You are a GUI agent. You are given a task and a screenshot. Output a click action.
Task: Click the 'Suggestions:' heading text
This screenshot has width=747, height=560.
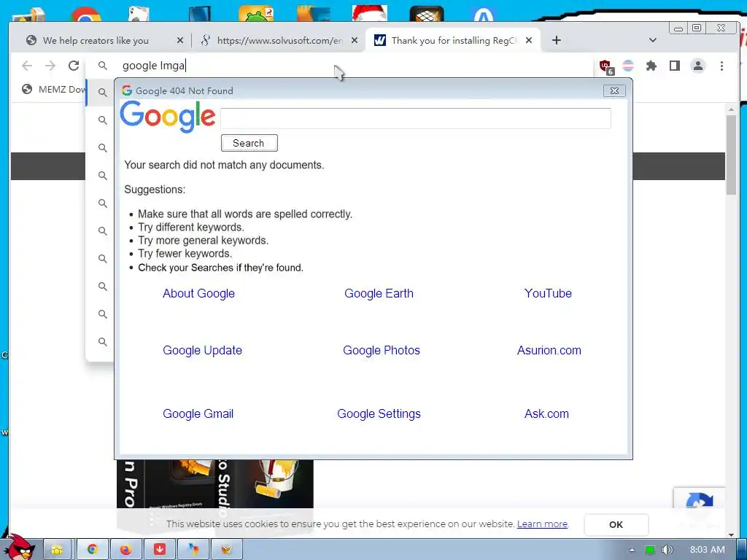point(155,190)
